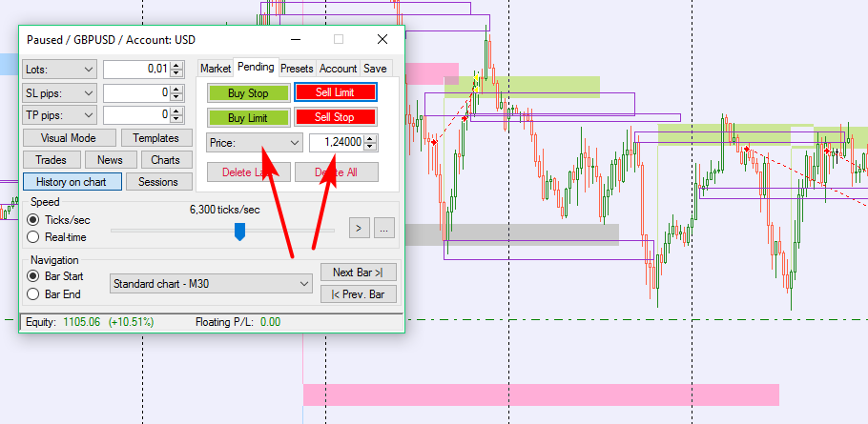
Task: Open the Lots type dropdown
Action: (x=59, y=70)
